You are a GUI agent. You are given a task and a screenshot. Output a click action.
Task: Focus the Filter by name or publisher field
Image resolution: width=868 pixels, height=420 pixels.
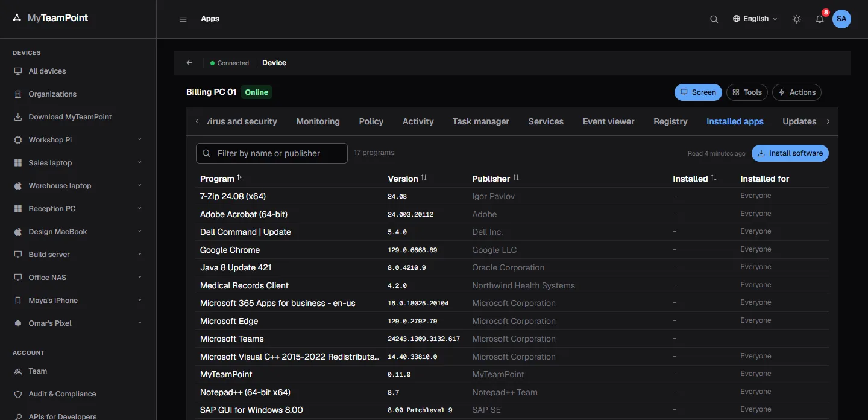[272, 153]
